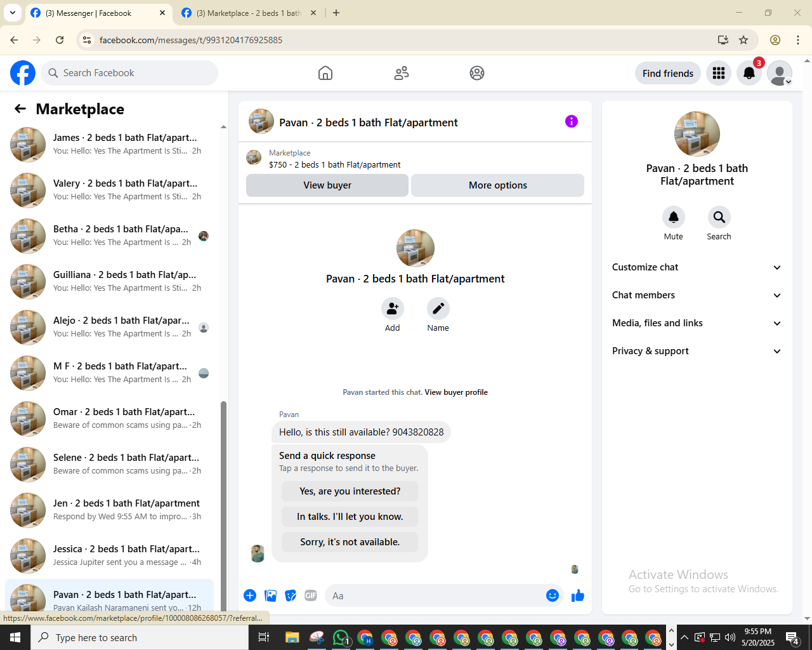812x650 pixels.
Task: Open Guilliana conversation in the list
Action: click(109, 282)
